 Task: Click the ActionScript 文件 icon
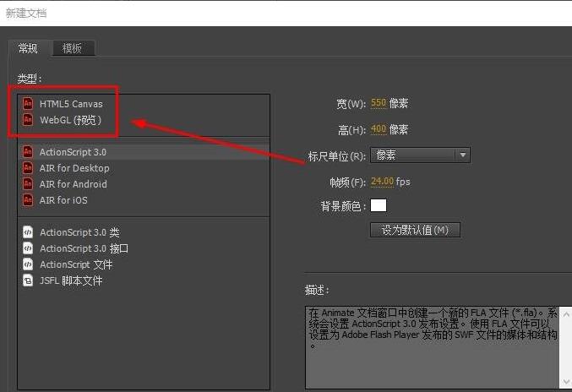coord(28,264)
